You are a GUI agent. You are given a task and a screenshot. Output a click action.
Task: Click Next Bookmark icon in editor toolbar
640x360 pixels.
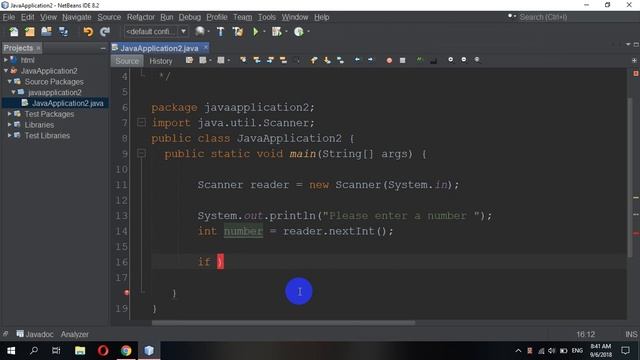pos(327,60)
